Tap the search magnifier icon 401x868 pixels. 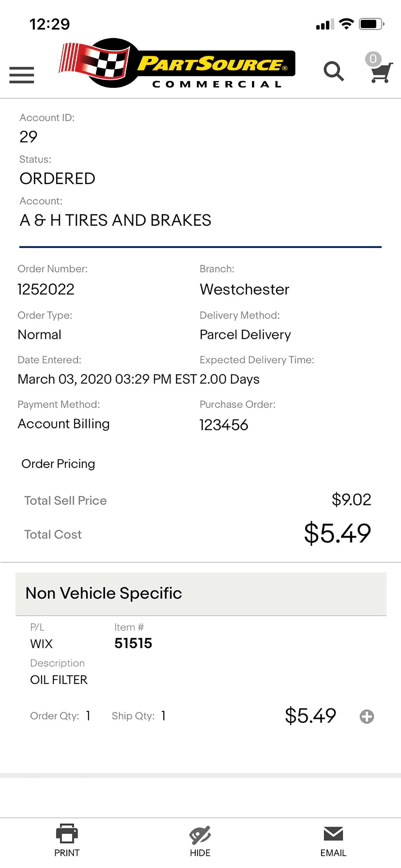point(334,71)
